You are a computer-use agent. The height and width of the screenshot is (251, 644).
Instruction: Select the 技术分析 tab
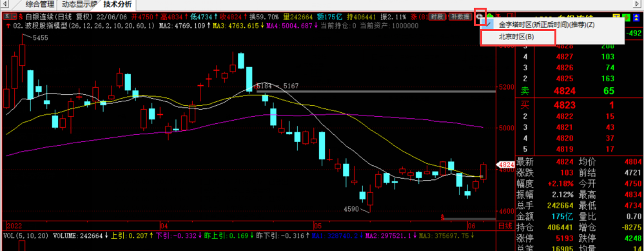point(118,5)
